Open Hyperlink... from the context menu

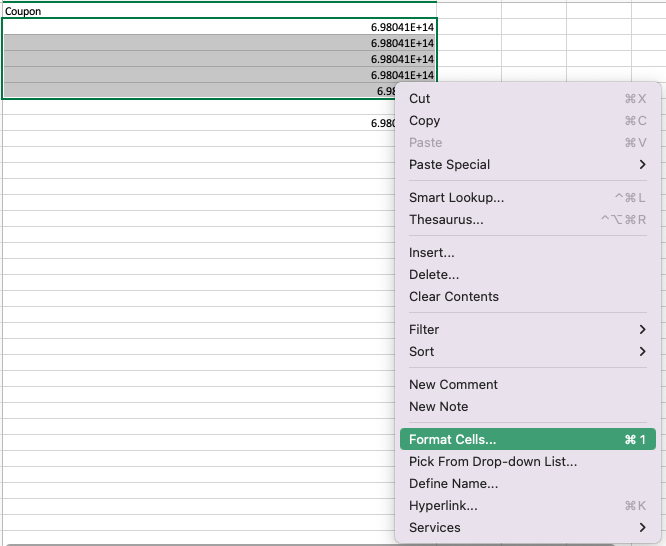443,506
